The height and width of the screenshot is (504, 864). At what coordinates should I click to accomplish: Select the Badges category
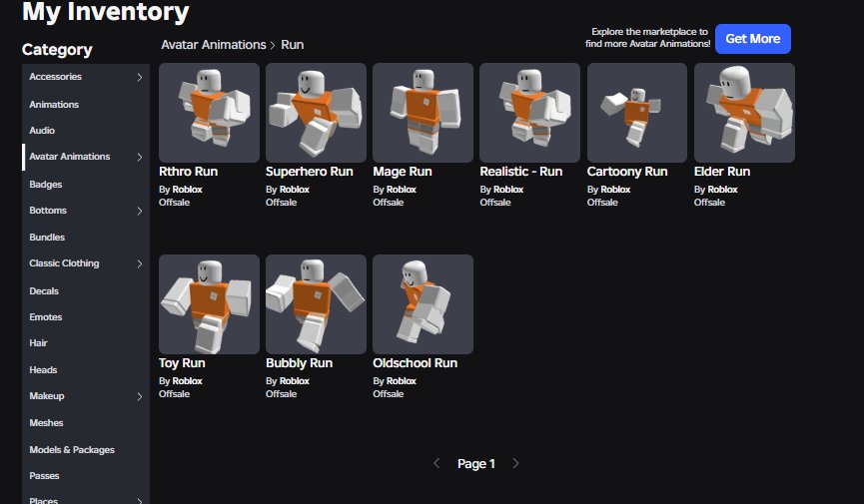point(46,184)
